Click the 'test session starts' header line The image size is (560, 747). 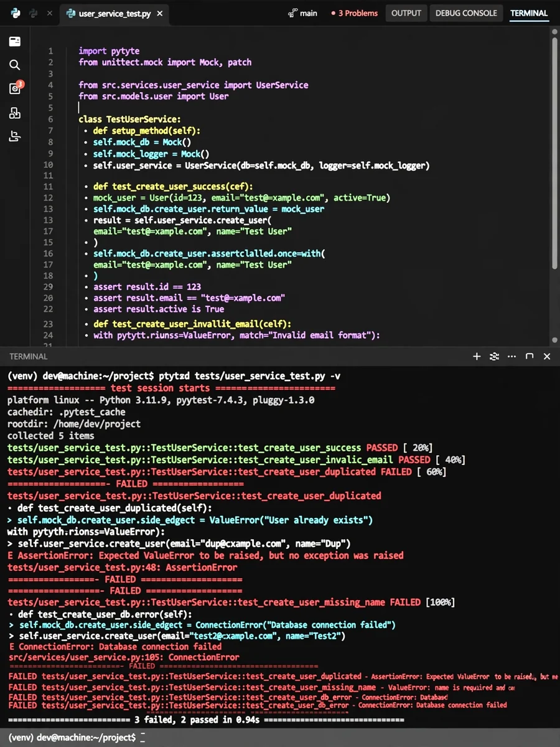pyautogui.click(x=171, y=388)
